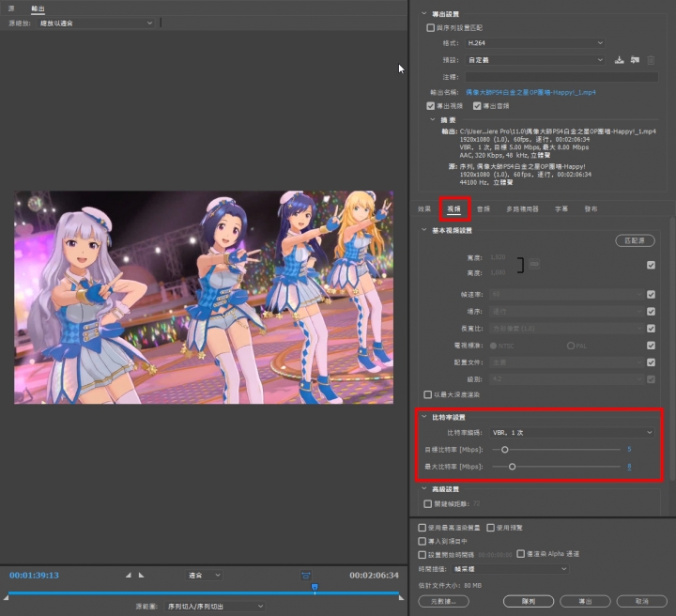Click the set in point triangle icon
This screenshot has height=616, width=676.
click(x=128, y=575)
